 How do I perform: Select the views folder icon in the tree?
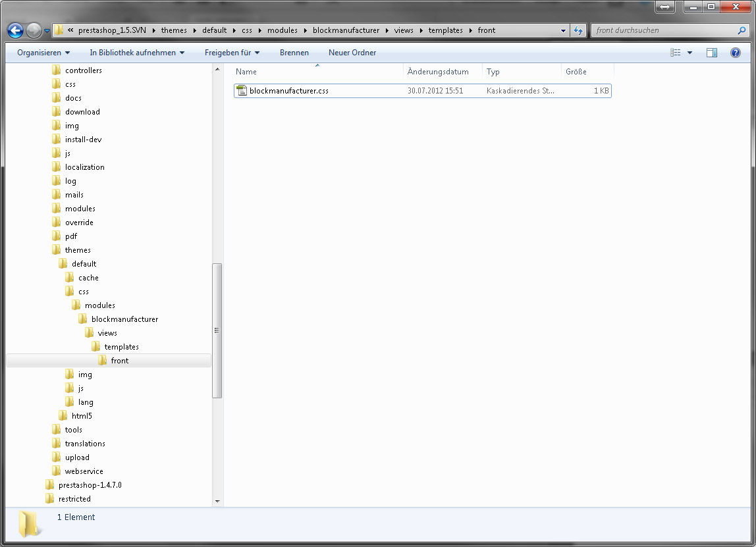(x=89, y=333)
